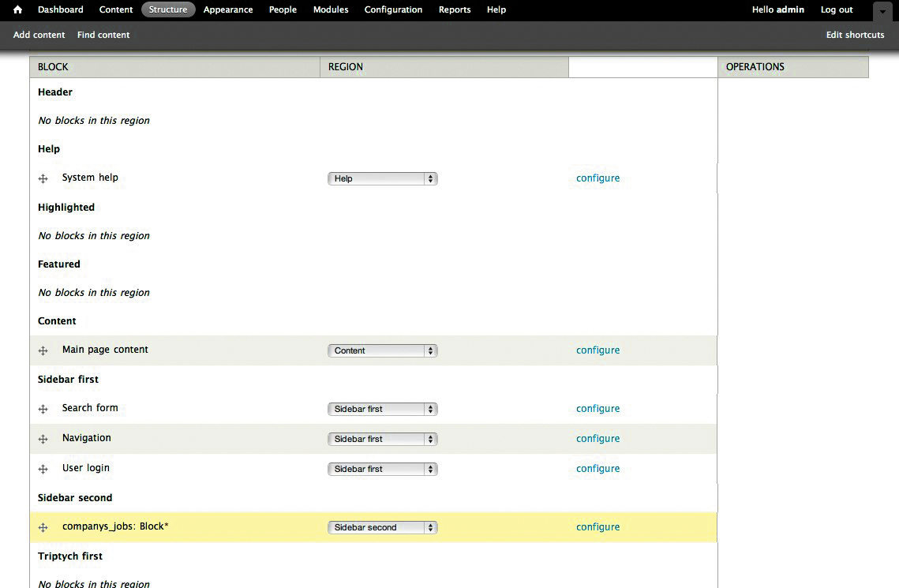Grab the drag handle for Search form
This screenshot has width=899, height=588.
point(43,409)
